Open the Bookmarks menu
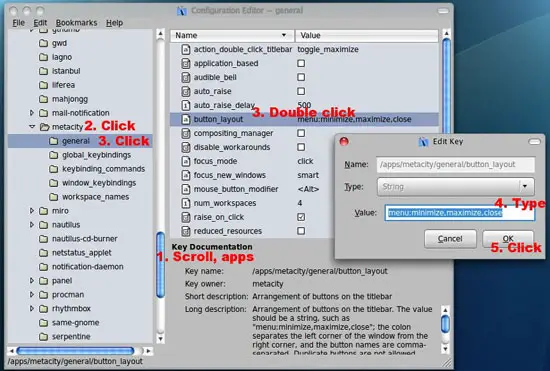This screenshot has width=550, height=371. [76, 23]
